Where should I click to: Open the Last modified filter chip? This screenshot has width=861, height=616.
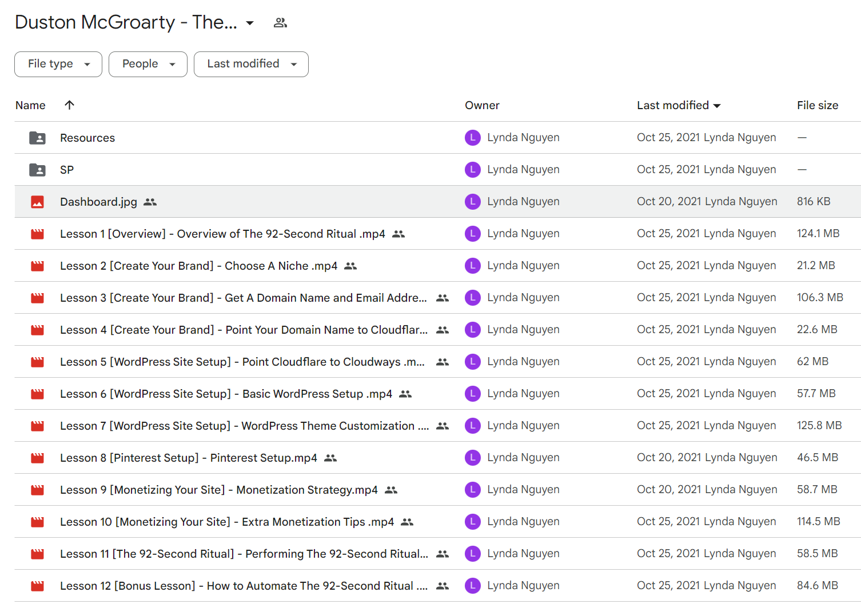251,64
